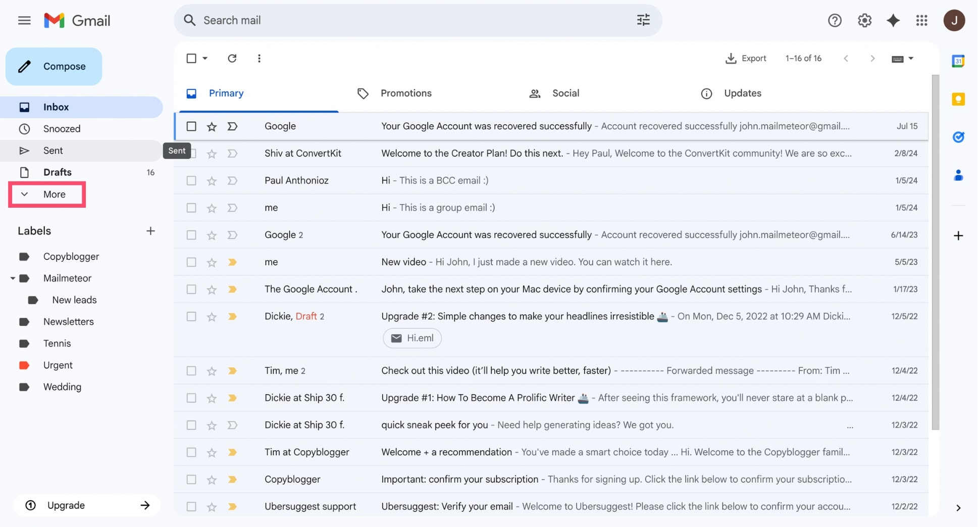
Task: Click the Export button
Action: pos(746,59)
